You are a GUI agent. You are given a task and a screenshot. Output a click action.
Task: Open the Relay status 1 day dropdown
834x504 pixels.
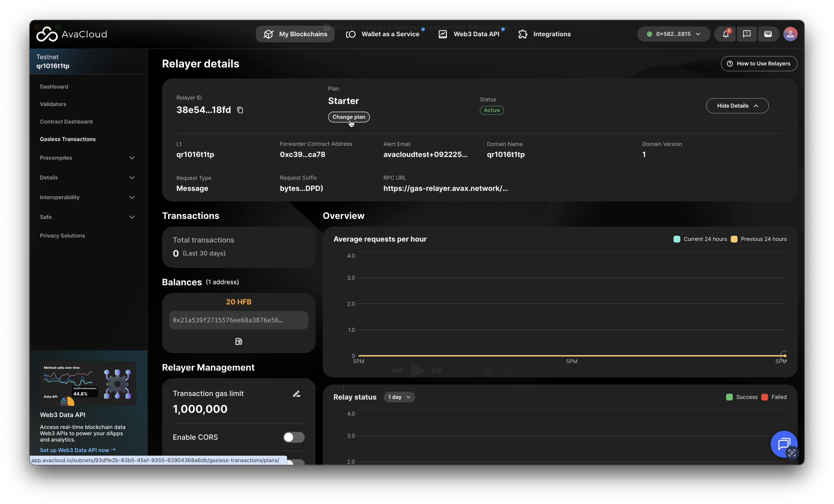(399, 397)
